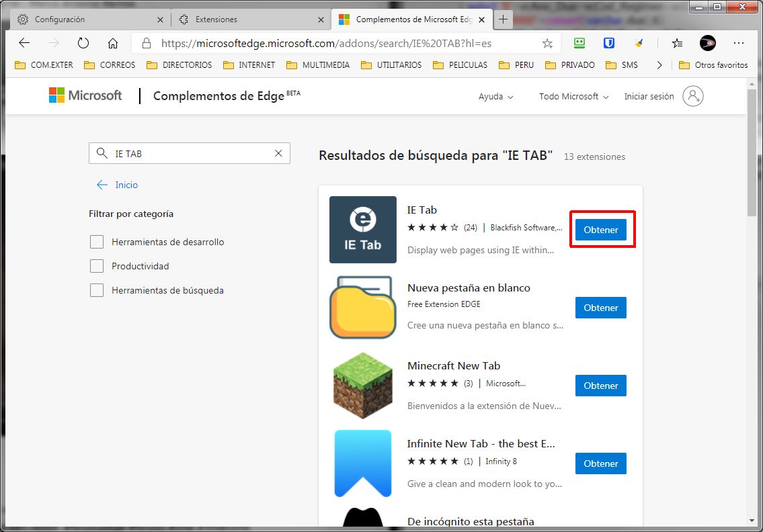Add page to favorites with star icon
The image size is (763, 532).
pyautogui.click(x=547, y=43)
